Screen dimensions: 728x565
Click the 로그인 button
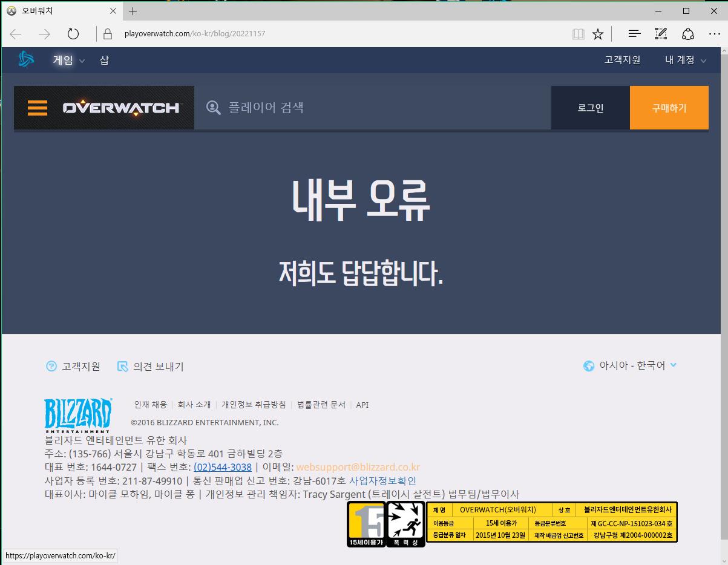(x=590, y=108)
